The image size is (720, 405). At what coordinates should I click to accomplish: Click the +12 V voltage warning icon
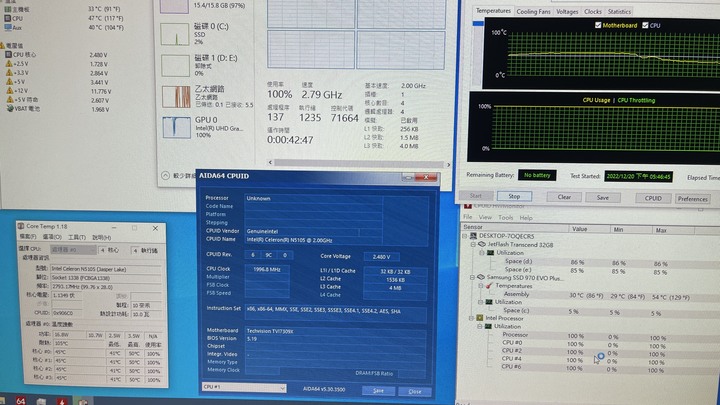pyautogui.click(x=9, y=91)
